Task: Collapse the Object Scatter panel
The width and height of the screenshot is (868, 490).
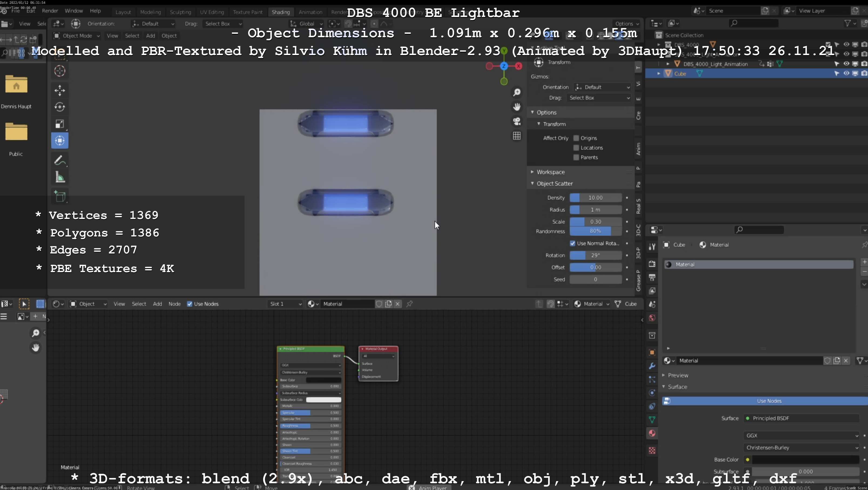Action: pyautogui.click(x=554, y=184)
